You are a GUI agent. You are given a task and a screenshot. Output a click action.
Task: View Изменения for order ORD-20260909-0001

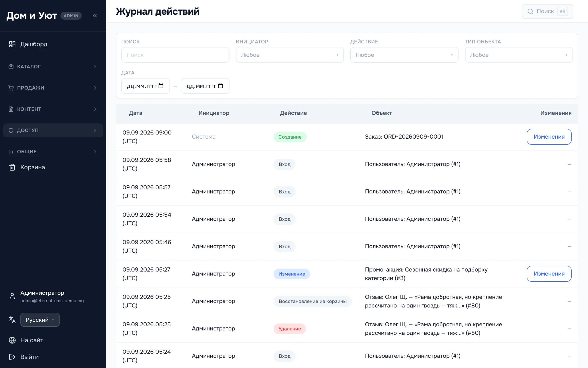coord(549,137)
